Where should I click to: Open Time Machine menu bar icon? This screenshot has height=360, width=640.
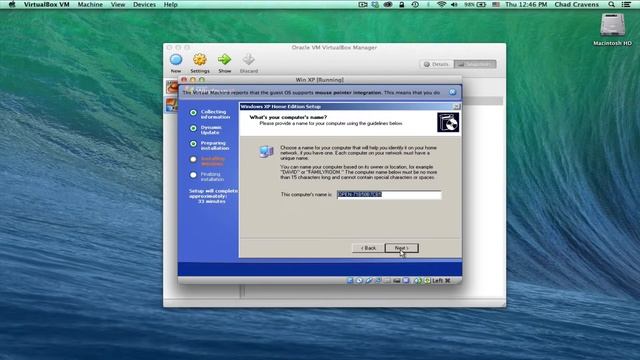point(415,4)
